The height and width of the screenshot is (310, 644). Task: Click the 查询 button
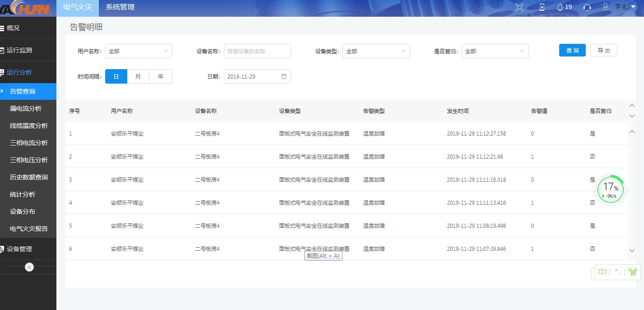[572, 50]
